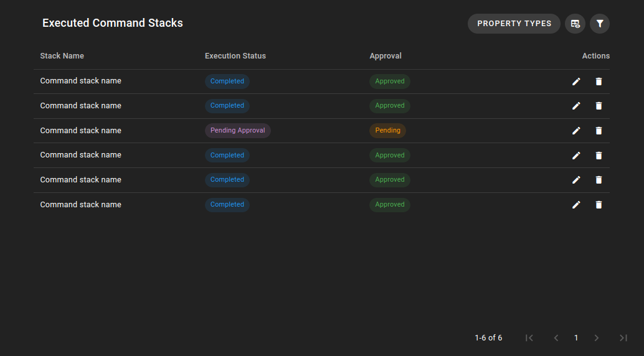This screenshot has height=356, width=644.
Task: Click the Completed chip in the first row
Action: pos(227,82)
